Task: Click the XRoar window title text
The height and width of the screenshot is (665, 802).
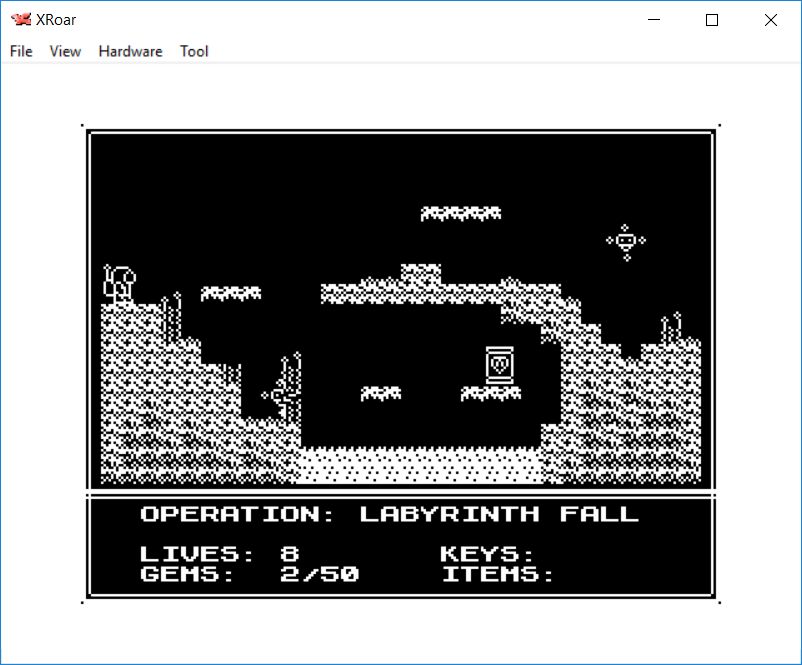Action: (56, 19)
